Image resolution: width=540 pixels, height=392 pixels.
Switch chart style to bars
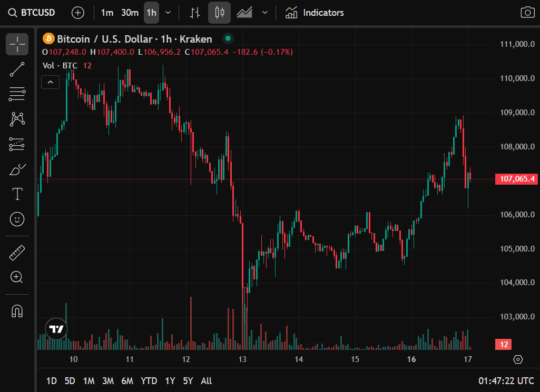(195, 13)
